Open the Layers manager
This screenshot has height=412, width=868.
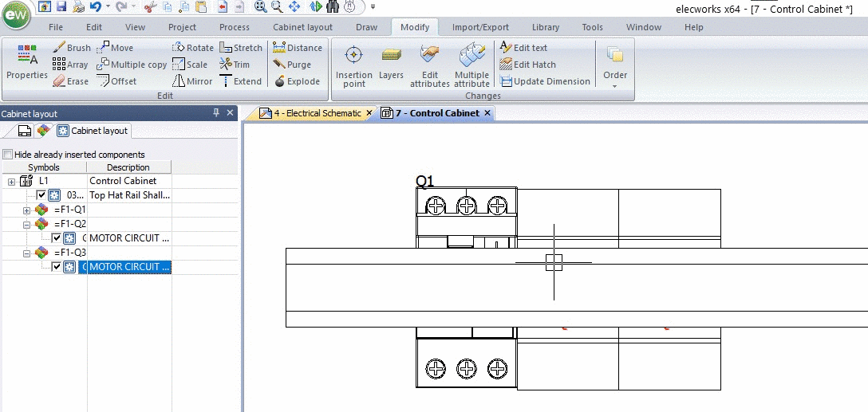[x=392, y=65]
